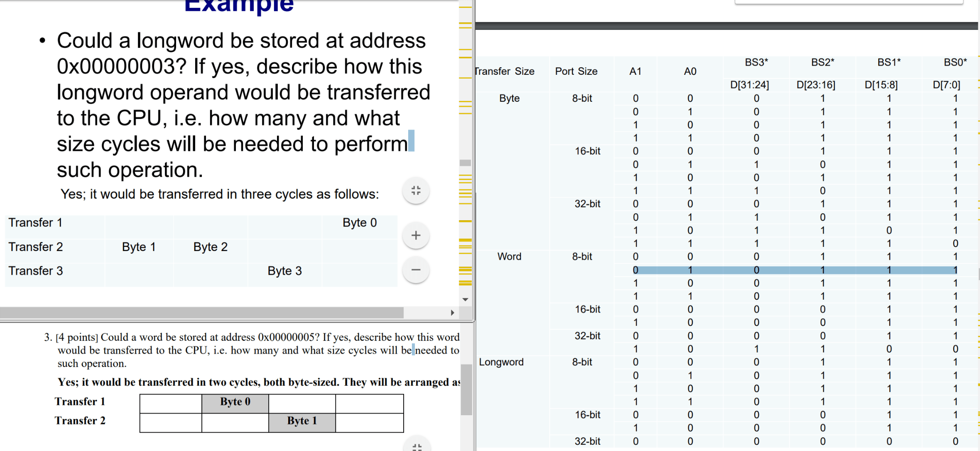Image resolution: width=980 pixels, height=451 pixels.
Task: Click the 'Transfer Size' column header
Action: pos(505,71)
